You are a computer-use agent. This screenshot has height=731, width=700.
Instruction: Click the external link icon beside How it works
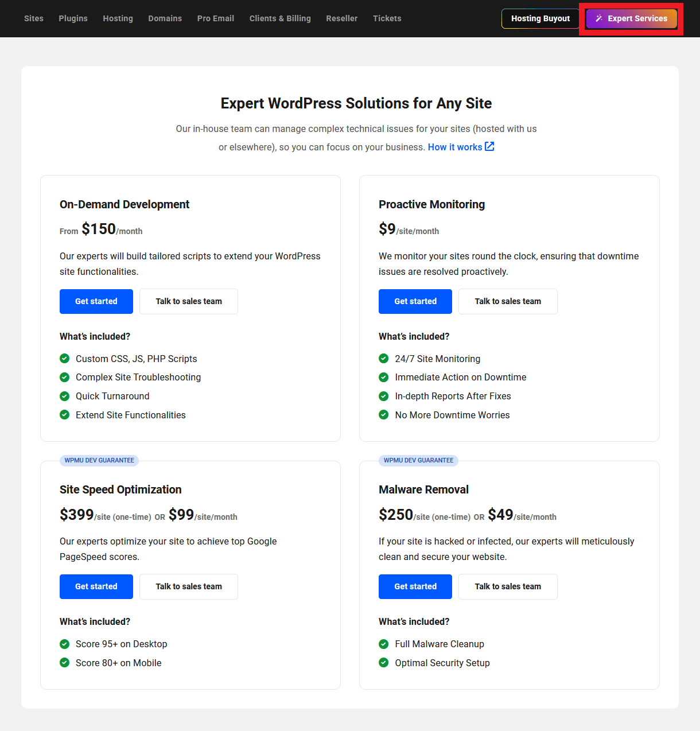[489, 146]
